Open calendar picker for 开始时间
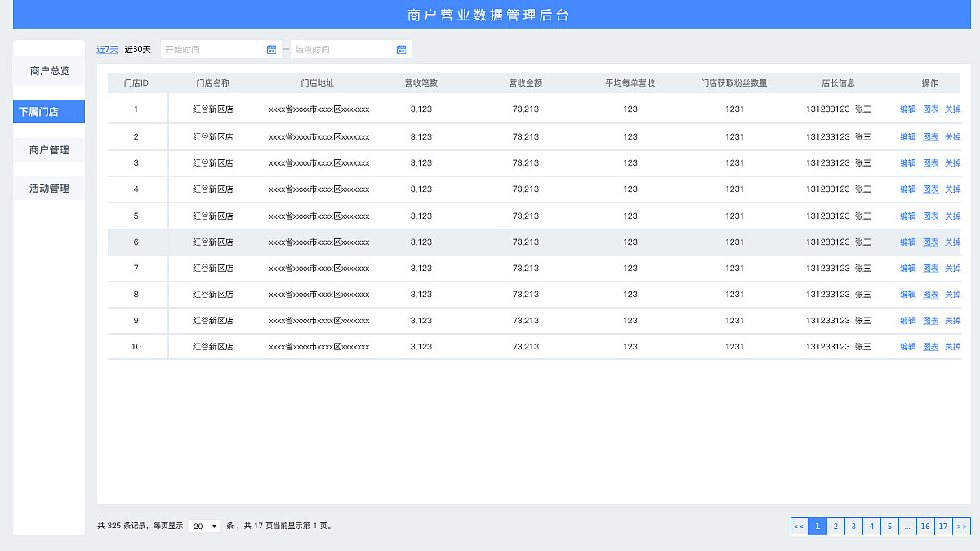 [272, 50]
